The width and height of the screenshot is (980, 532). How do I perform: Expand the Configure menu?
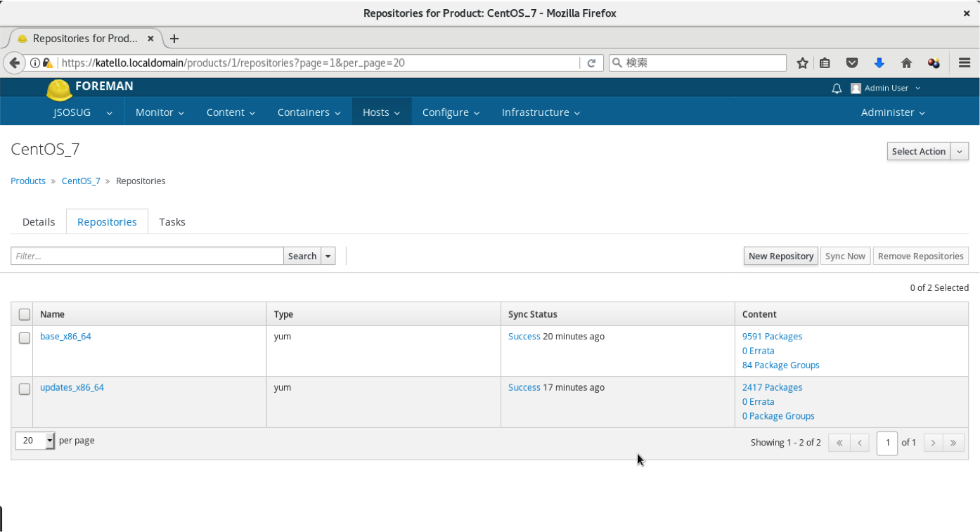[451, 112]
